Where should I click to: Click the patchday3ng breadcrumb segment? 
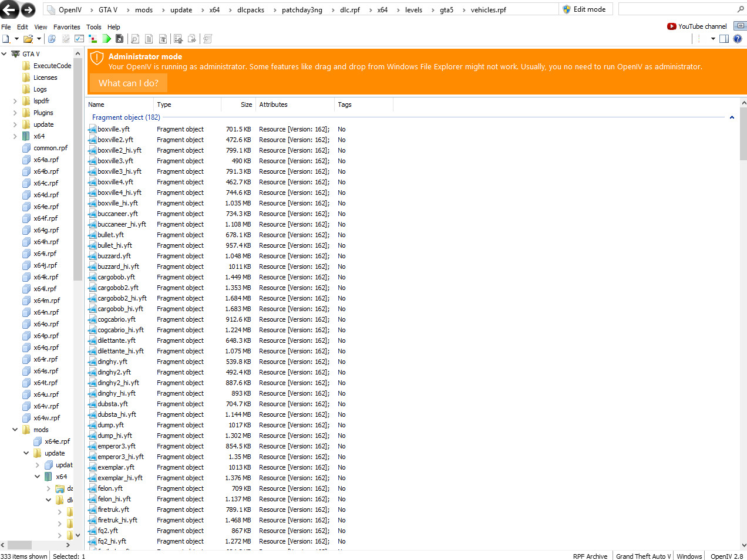[302, 10]
